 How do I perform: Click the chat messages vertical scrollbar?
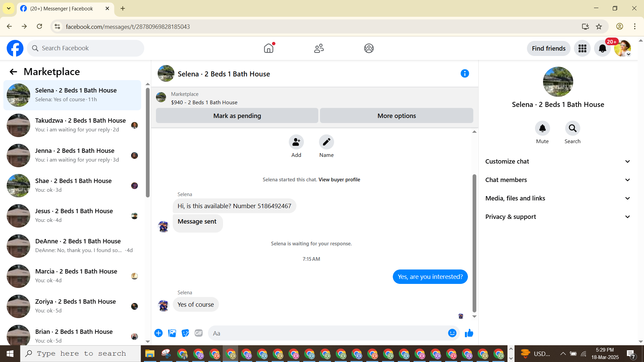click(x=474, y=243)
